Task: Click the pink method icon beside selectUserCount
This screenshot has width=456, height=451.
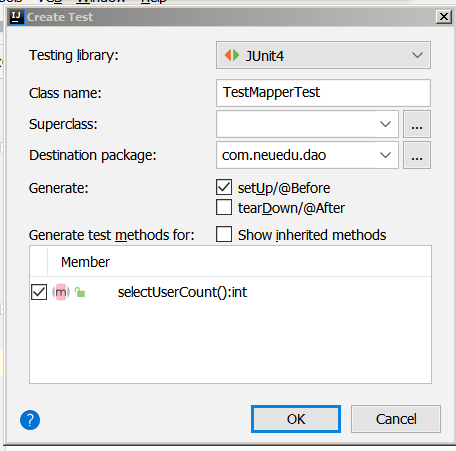Action: tap(61, 292)
